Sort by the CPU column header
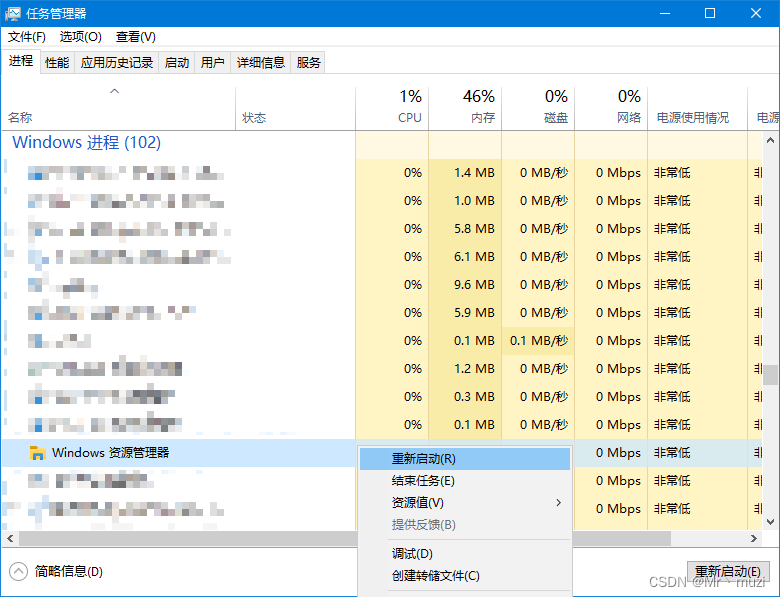 pos(392,108)
